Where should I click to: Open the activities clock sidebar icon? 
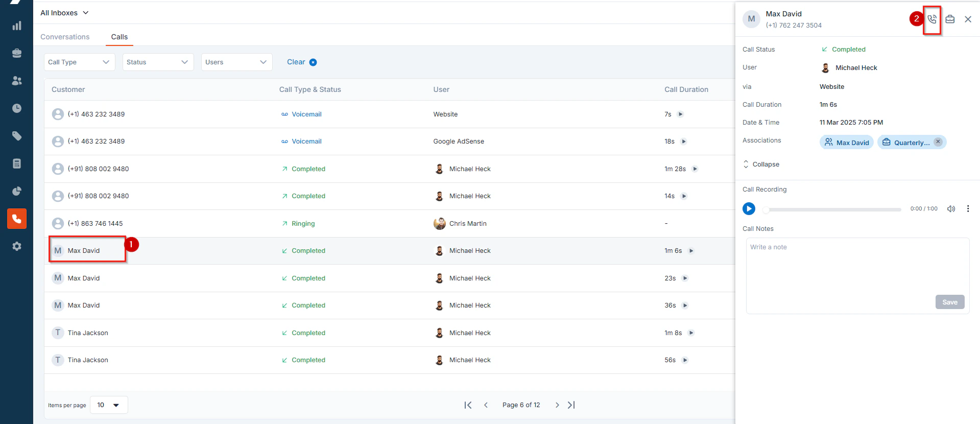pos(17,108)
